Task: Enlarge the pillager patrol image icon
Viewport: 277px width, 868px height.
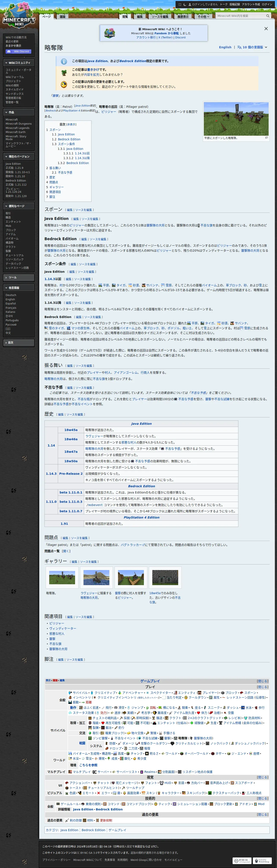Action: [266, 138]
